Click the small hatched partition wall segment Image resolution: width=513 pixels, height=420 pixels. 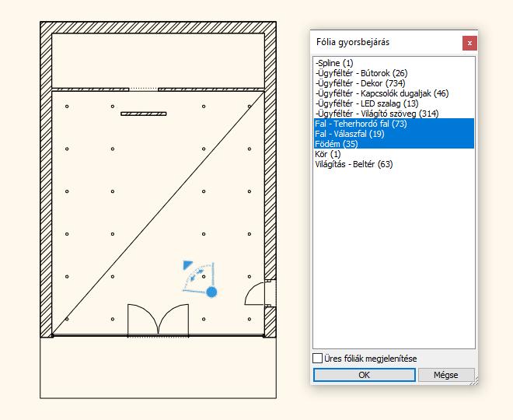pyautogui.click(x=144, y=114)
